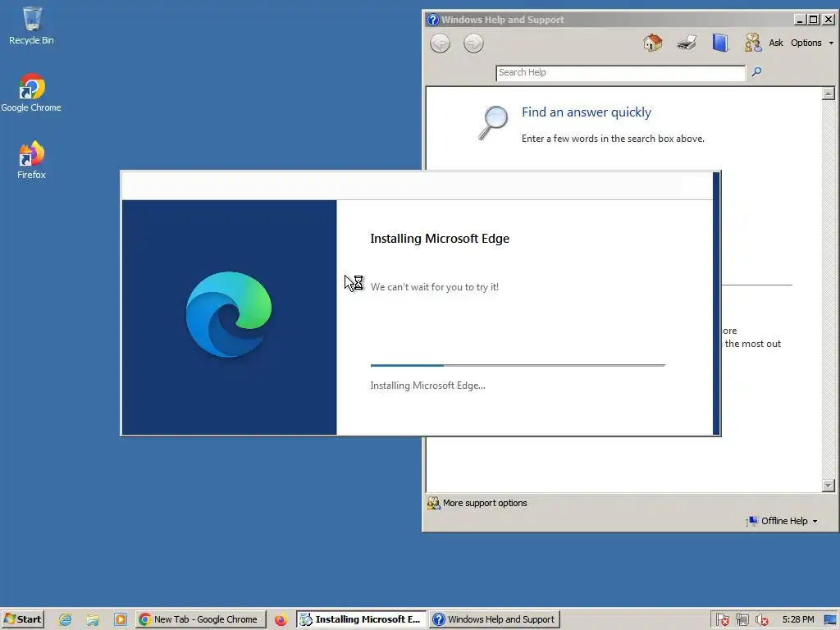
Task: Open Help and Support home page
Action: click(652, 43)
